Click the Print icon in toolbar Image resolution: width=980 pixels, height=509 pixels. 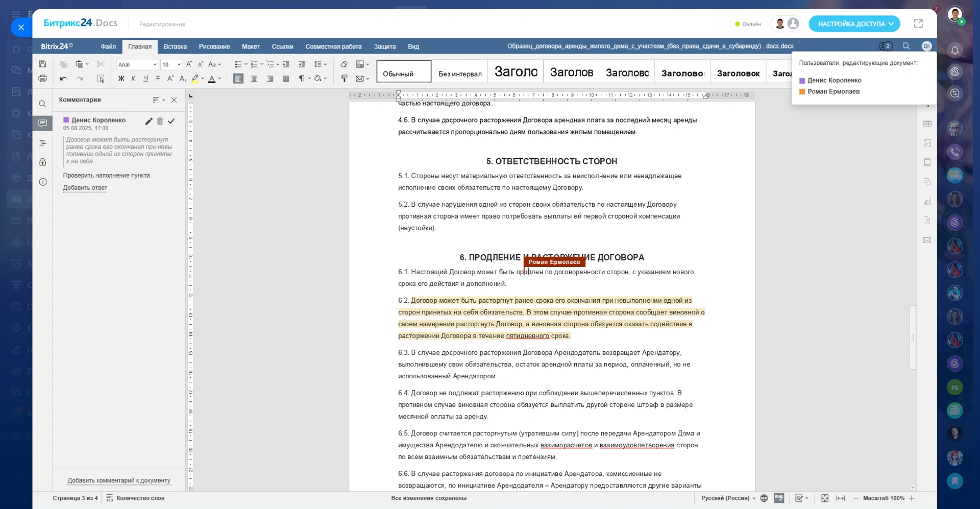point(42,79)
